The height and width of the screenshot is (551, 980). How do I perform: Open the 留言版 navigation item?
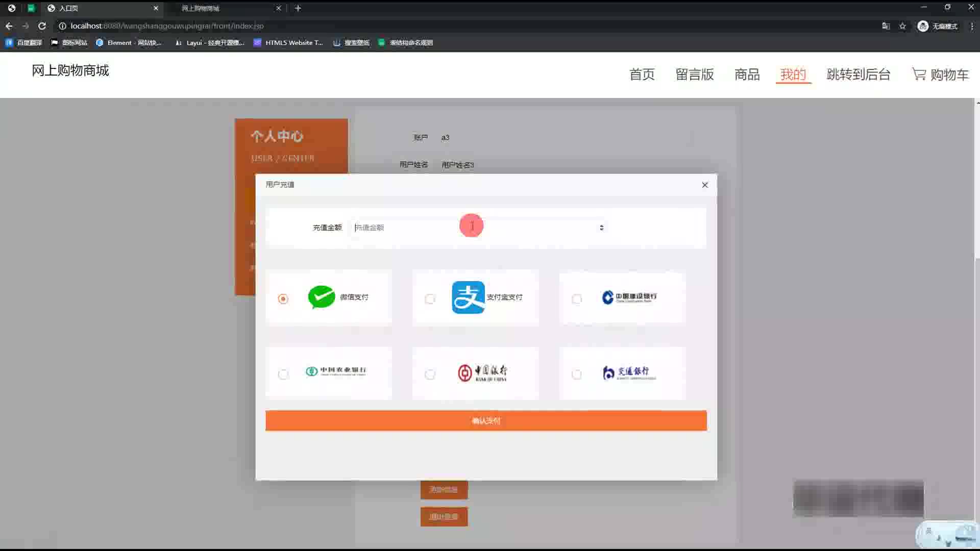pyautogui.click(x=695, y=74)
